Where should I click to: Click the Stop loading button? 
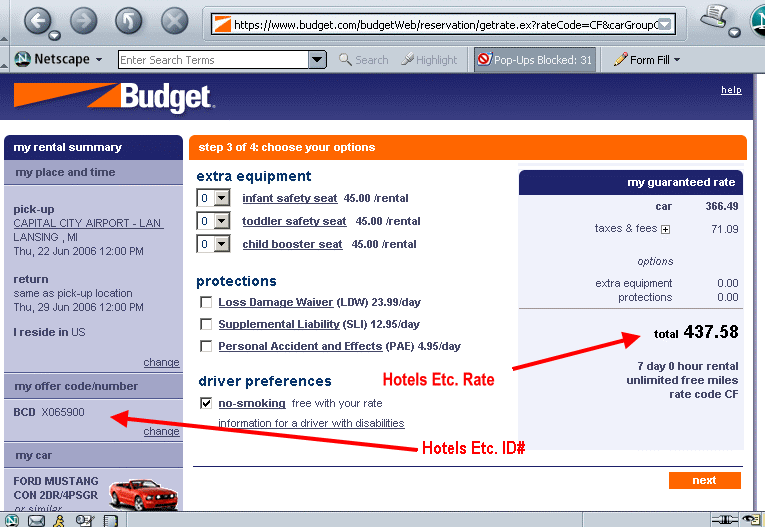(175, 21)
